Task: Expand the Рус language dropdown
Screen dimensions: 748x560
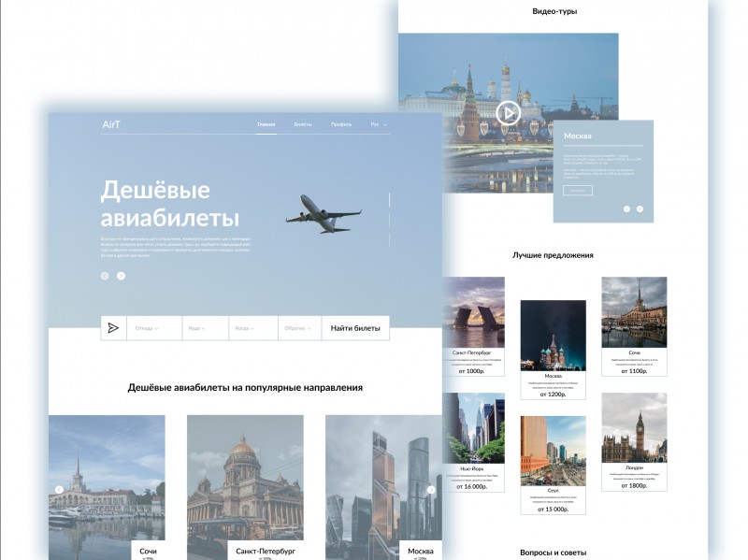Action: [x=379, y=124]
